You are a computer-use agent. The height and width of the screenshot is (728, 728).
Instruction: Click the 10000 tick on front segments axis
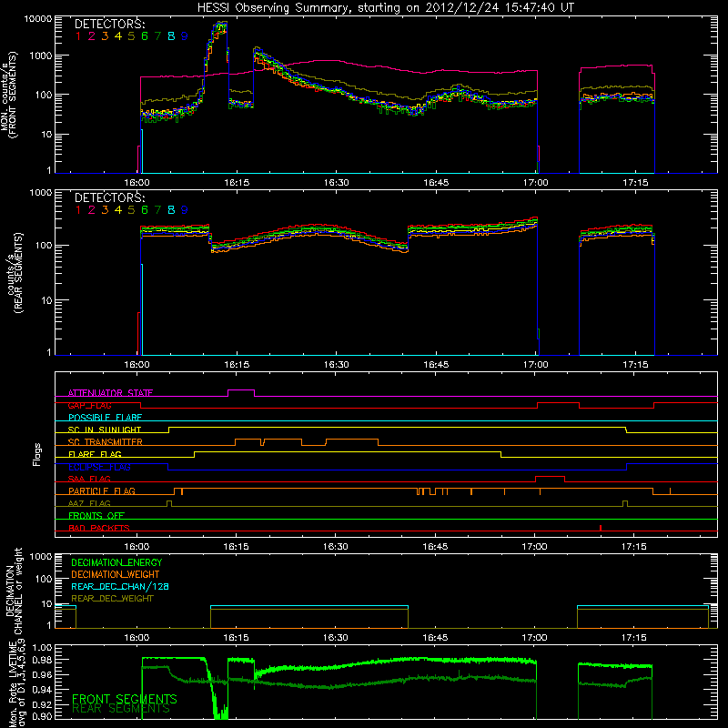click(38, 19)
